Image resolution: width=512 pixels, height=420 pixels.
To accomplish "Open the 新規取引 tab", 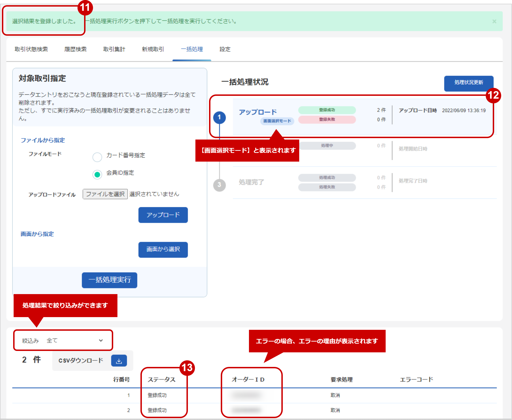I will [153, 49].
